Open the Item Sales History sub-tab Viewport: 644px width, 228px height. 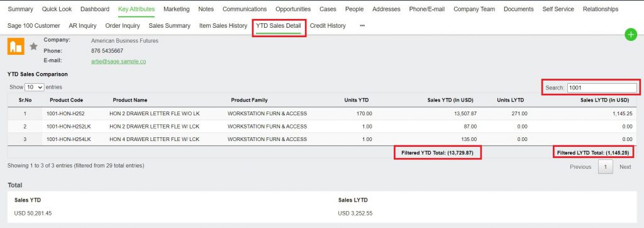pyautogui.click(x=223, y=26)
